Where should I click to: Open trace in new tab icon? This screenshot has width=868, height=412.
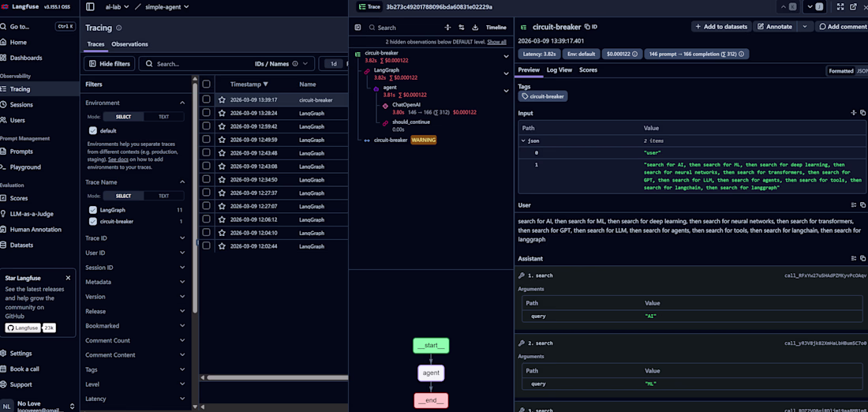click(x=853, y=6)
